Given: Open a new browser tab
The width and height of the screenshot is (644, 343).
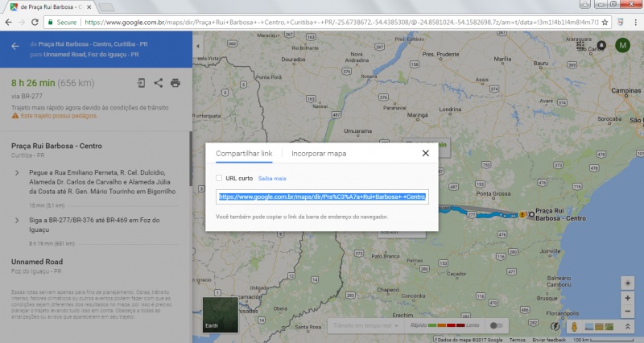Looking at the screenshot, I should click(106, 7).
